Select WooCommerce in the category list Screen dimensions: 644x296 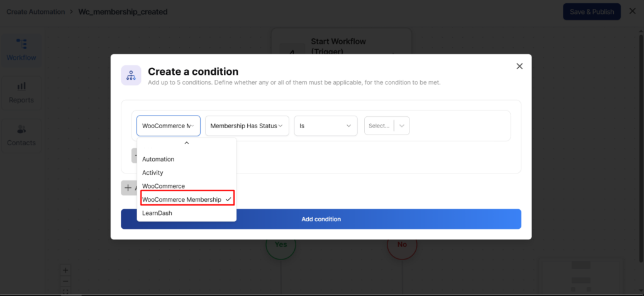(x=164, y=186)
